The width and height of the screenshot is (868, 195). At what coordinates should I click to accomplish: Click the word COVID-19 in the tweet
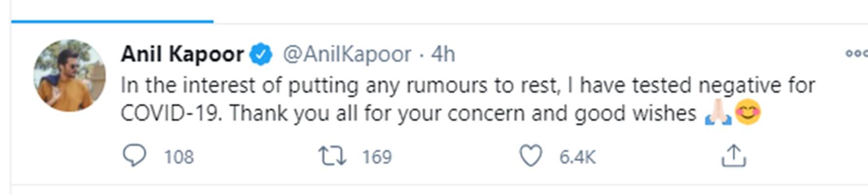point(171,114)
